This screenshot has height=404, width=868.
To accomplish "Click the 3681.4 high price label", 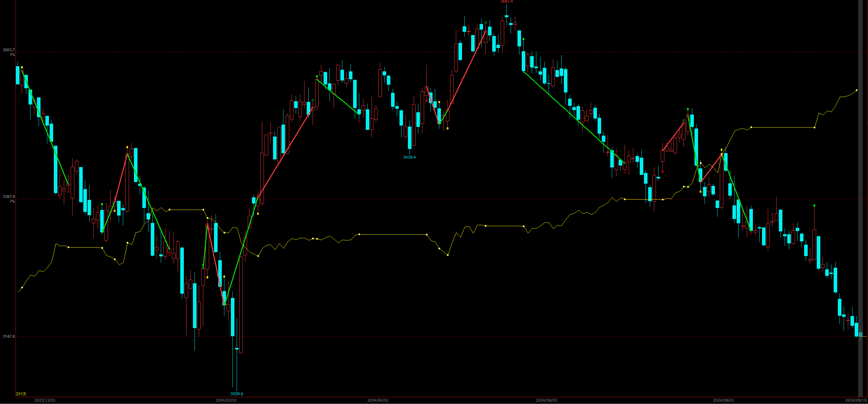I will tap(506, 2).
